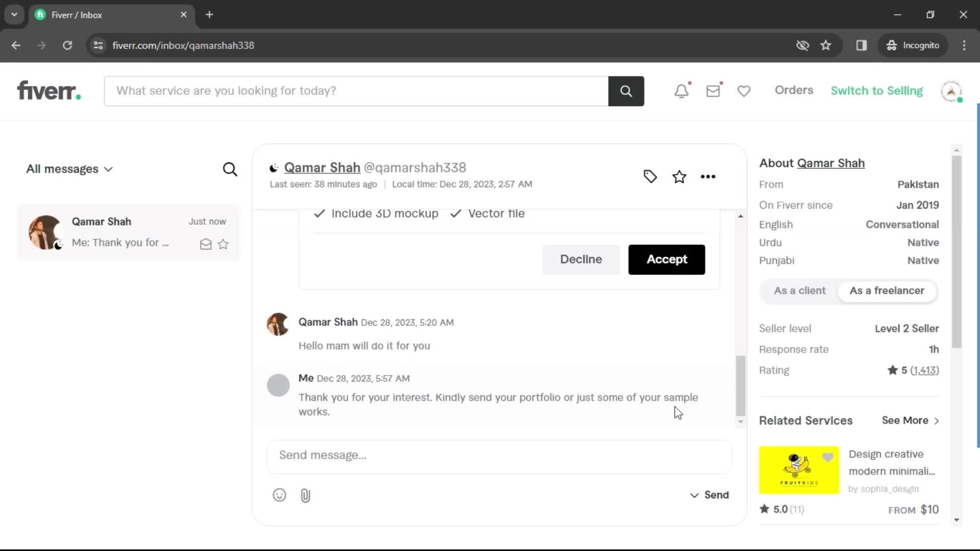Open Qamar Shah profile link in chat header
This screenshot has height=551, width=980.
click(322, 168)
